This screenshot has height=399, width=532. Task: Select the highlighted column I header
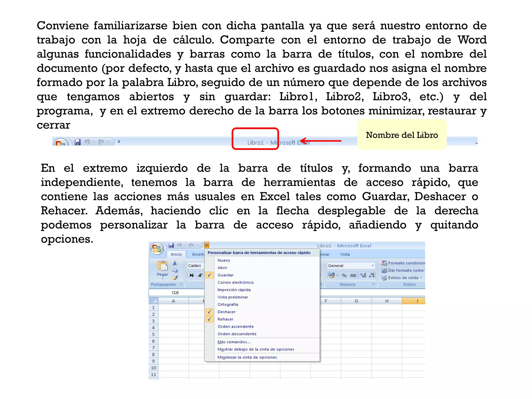(414, 301)
